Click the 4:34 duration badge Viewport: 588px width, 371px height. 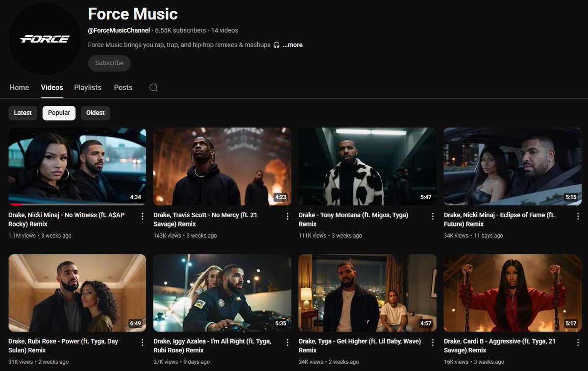coord(136,198)
